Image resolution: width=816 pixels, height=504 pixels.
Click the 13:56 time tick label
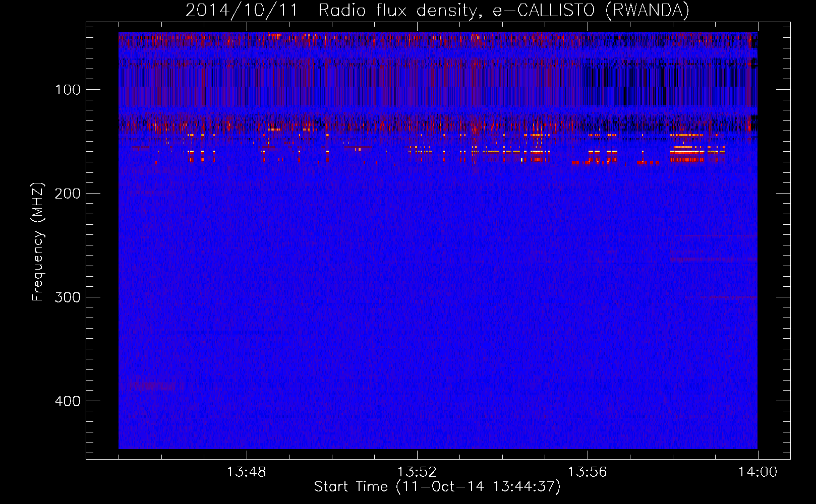587,472
